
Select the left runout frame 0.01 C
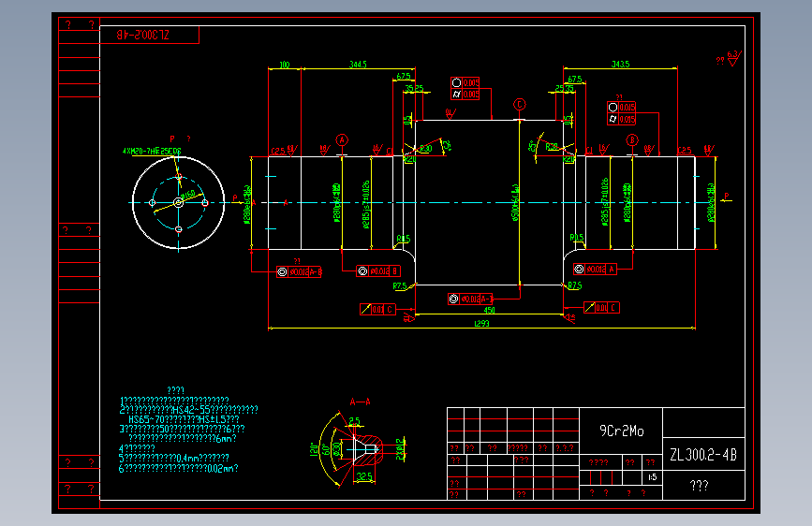pyautogui.click(x=377, y=309)
